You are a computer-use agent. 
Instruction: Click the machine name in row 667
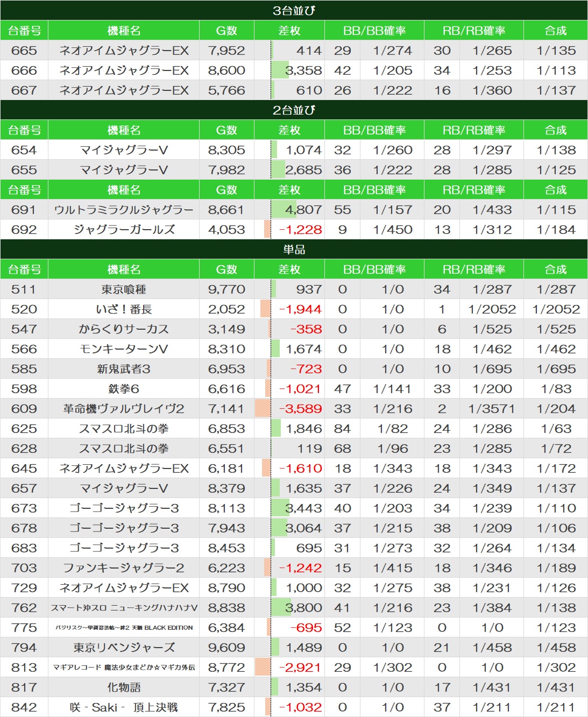click(124, 90)
